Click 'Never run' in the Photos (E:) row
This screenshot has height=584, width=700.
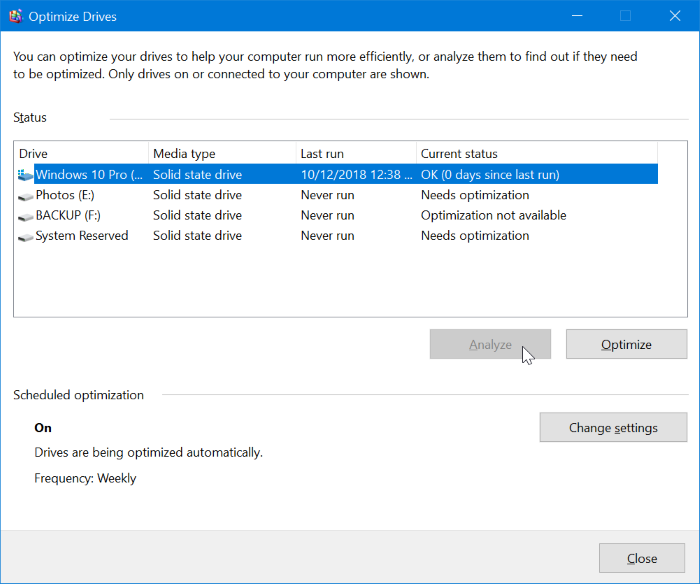tap(328, 195)
